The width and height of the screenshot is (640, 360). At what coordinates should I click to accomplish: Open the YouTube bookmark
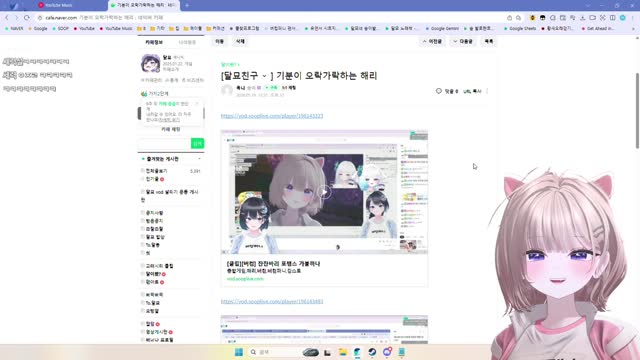coord(84,29)
